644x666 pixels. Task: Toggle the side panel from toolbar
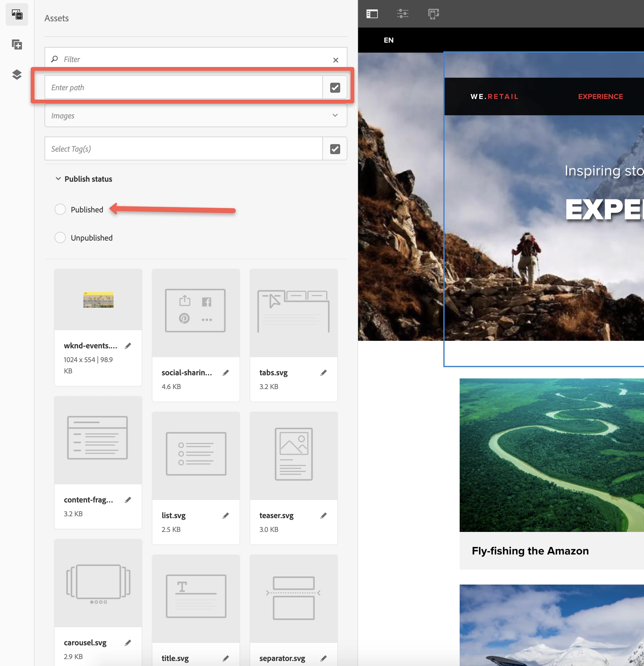[x=372, y=14]
